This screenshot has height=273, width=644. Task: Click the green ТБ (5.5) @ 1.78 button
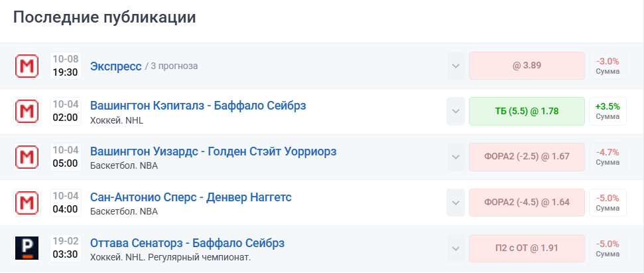tap(527, 112)
